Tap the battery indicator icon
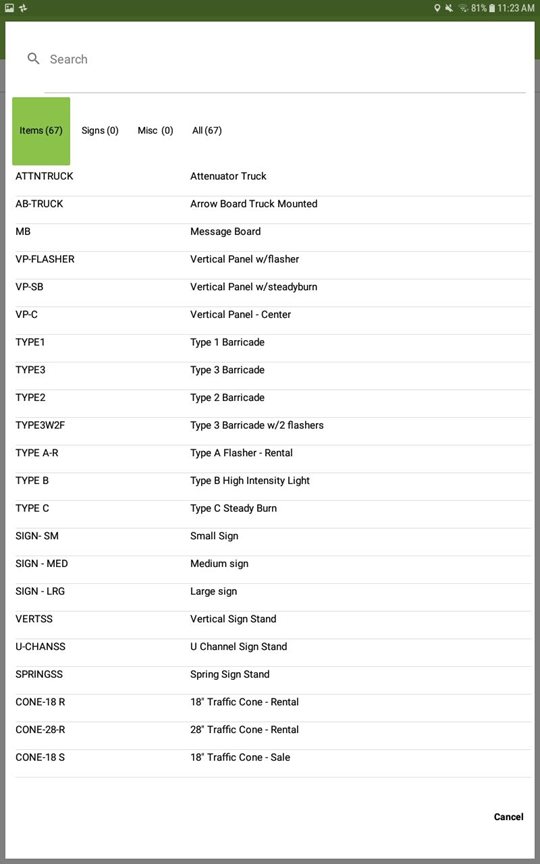Screen dimensions: 540x864 click(492, 8)
